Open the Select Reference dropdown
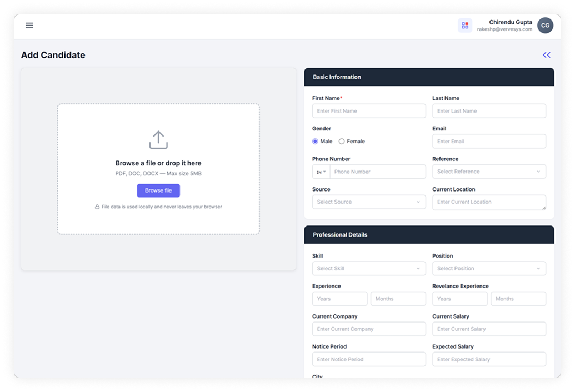Viewport: 575px width, 392px height. tap(489, 172)
